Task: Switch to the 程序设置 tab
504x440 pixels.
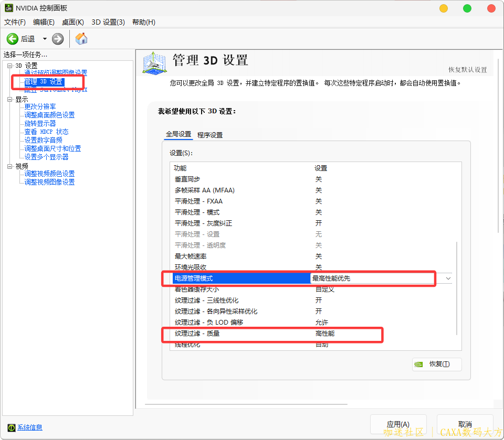Action: [210, 135]
